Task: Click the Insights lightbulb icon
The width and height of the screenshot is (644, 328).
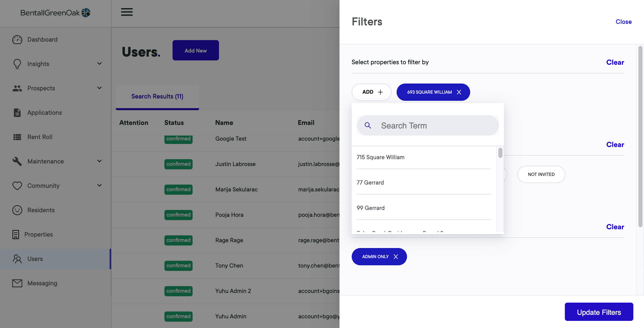Action: coord(17,64)
